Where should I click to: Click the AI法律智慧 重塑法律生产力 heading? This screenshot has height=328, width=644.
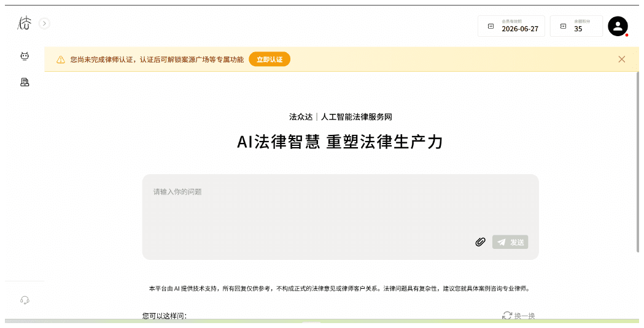click(x=340, y=142)
